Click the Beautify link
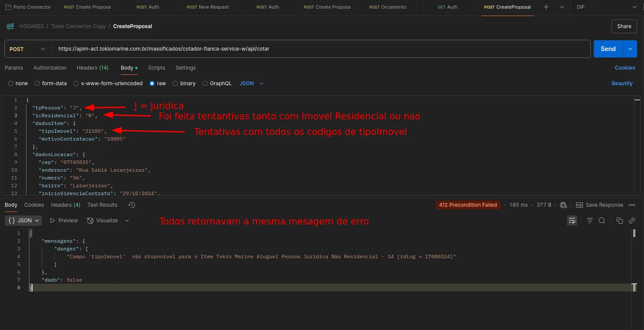The width and height of the screenshot is (644, 330). pos(622,83)
